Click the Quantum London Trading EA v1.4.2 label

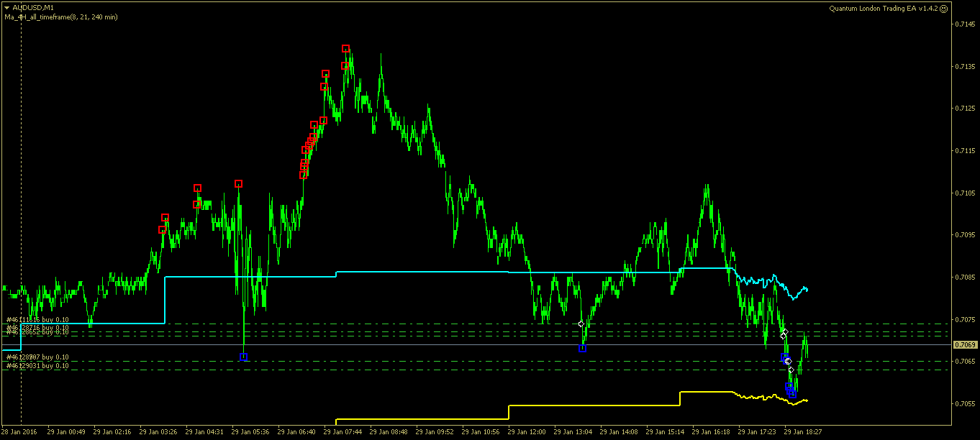pos(884,8)
